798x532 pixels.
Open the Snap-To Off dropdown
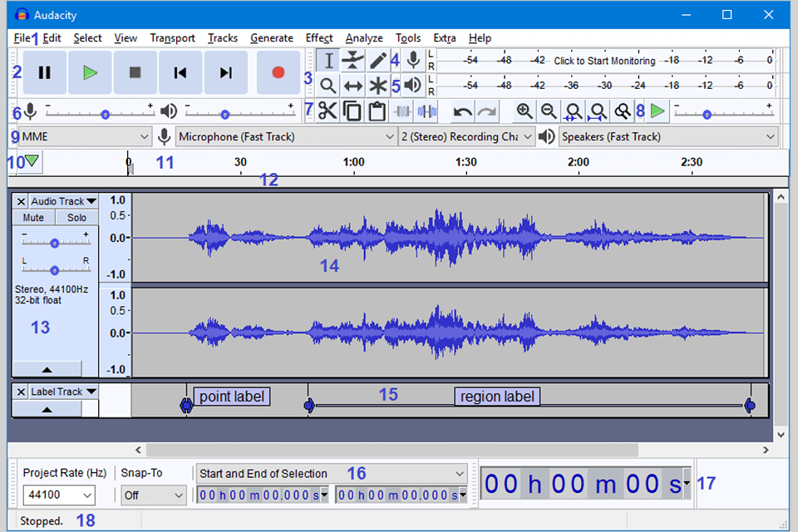(x=153, y=495)
